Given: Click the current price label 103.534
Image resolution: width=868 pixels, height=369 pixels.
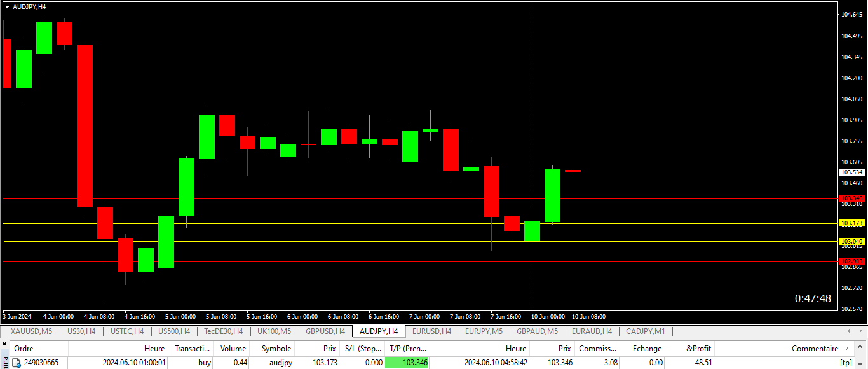Looking at the screenshot, I should pos(851,172).
